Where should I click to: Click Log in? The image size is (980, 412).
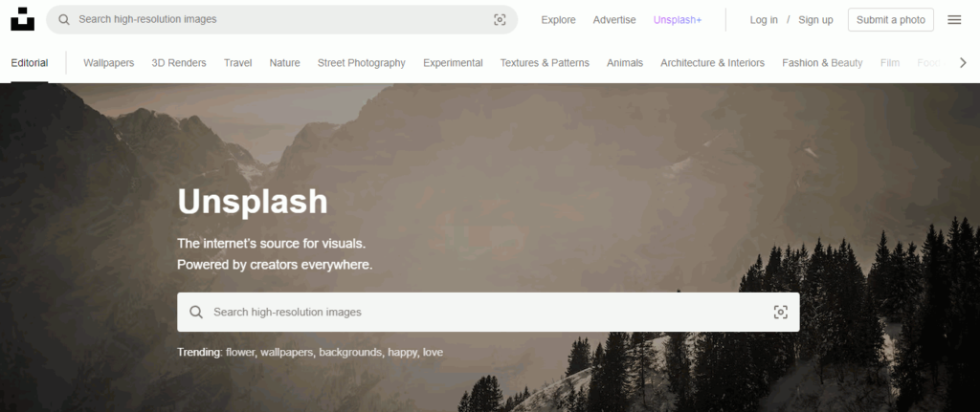(764, 20)
